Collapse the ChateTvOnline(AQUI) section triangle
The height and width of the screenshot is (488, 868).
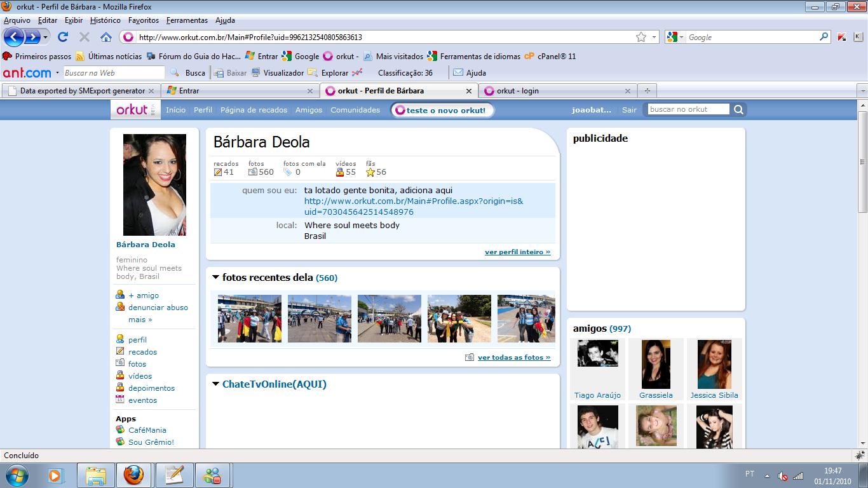[x=215, y=384]
